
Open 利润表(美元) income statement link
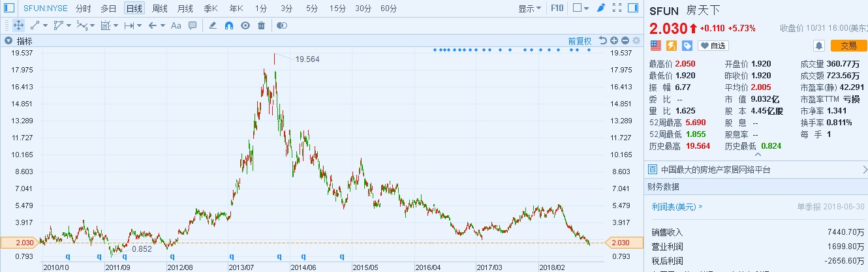pos(677,206)
